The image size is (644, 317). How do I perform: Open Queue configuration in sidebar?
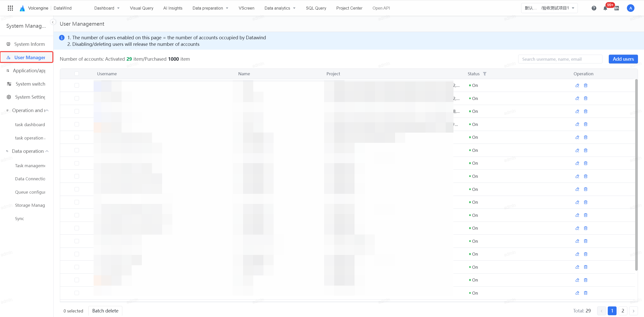click(x=30, y=192)
